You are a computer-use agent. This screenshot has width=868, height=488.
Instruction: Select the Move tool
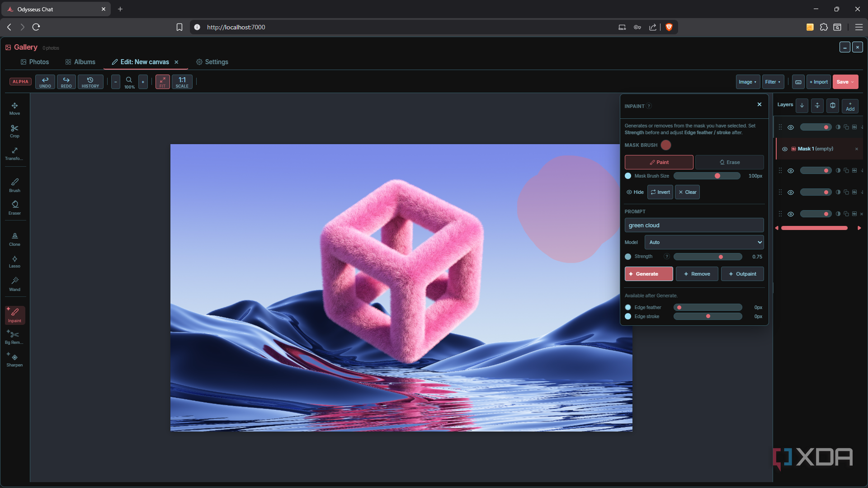[14, 108]
